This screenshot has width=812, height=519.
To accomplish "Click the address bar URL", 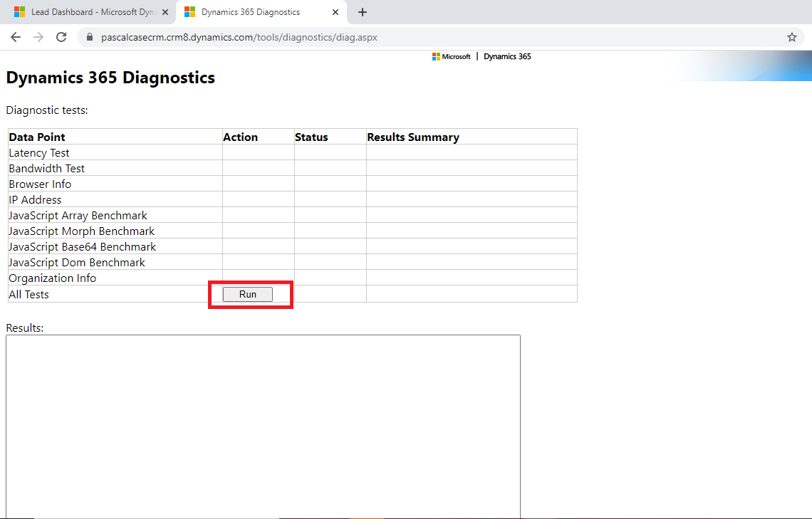I will tap(239, 37).
